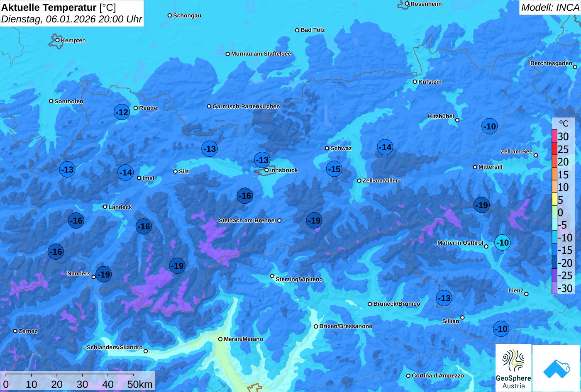581x392 pixels.
Task: Click the "Garmisch-Partenkirchen" label
Action: (x=246, y=106)
